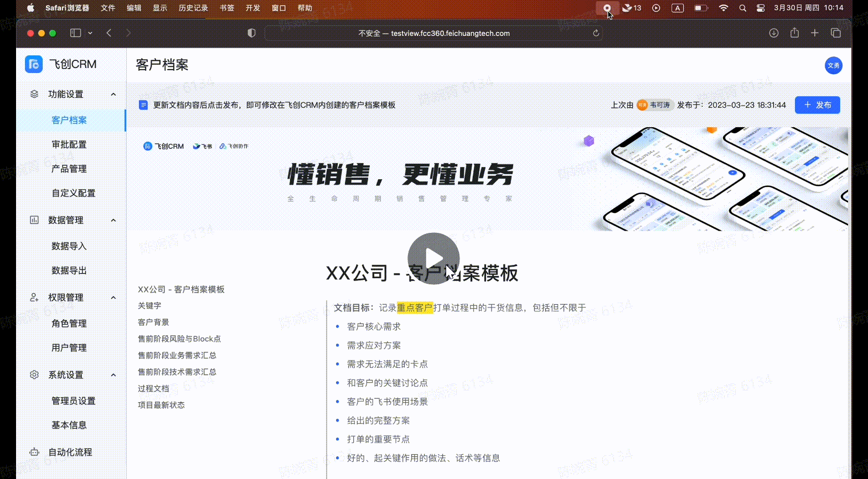Image resolution: width=868 pixels, height=479 pixels.
Task: Click the blue 发布 button
Action: pyautogui.click(x=817, y=105)
